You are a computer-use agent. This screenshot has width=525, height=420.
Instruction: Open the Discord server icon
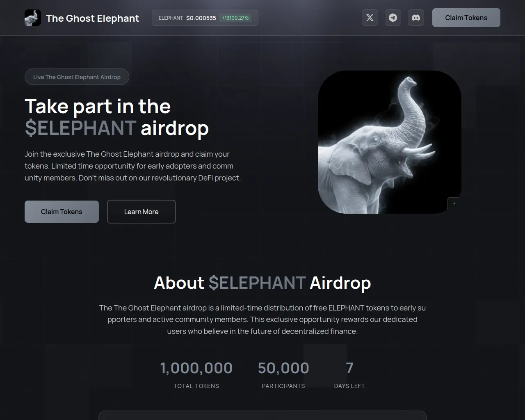[x=416, y=18]
